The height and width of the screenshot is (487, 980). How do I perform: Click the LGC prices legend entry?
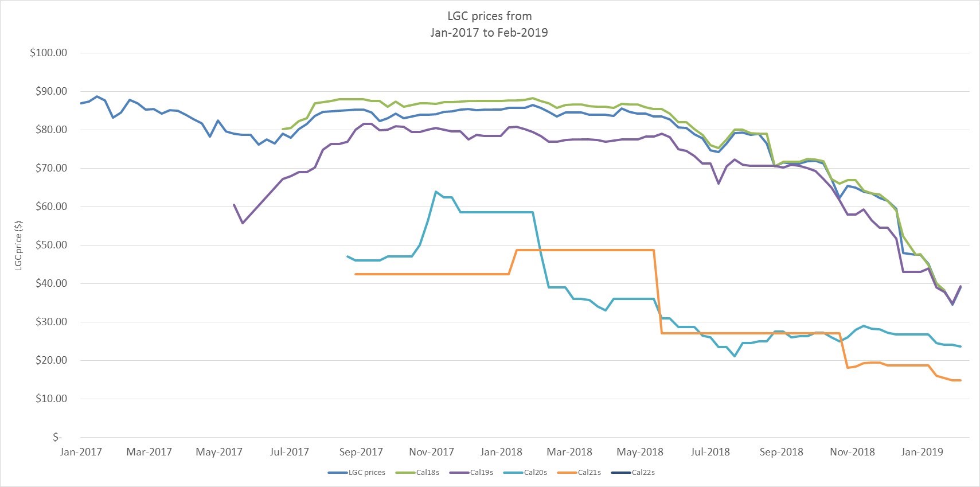click(356, 473)
